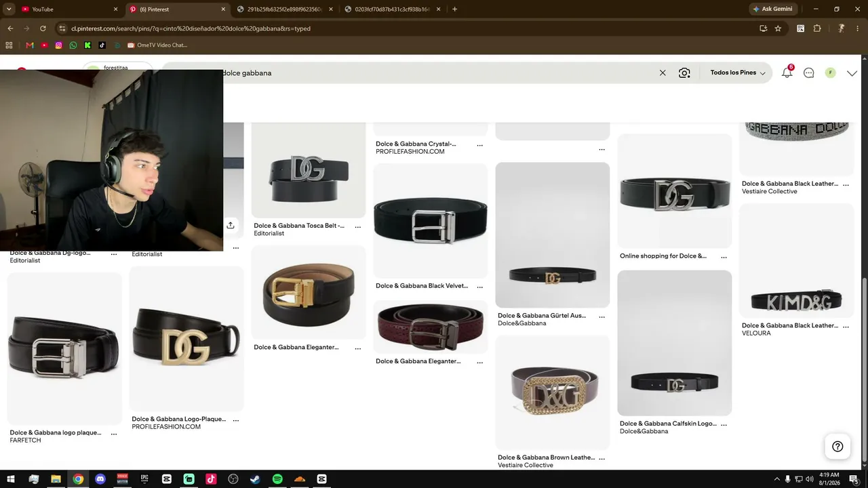Switch to the 291b25fb6325f2e898f9623560 tab
Image resolution: width=868 pixels, height=488 pixels.
click(284, 9)
